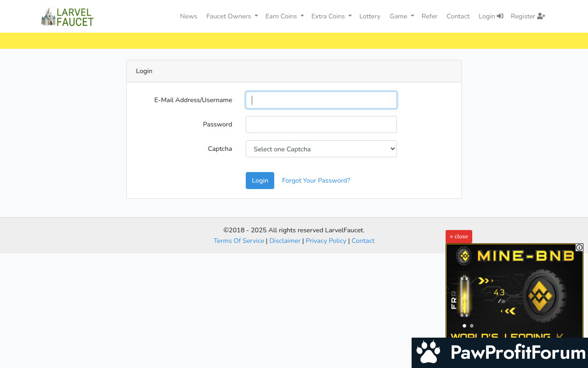Image resolution: width=588 pixels, height=368 pixels.
Task: Click Forgot Your Password link
Action: click(x=316, y=180)
